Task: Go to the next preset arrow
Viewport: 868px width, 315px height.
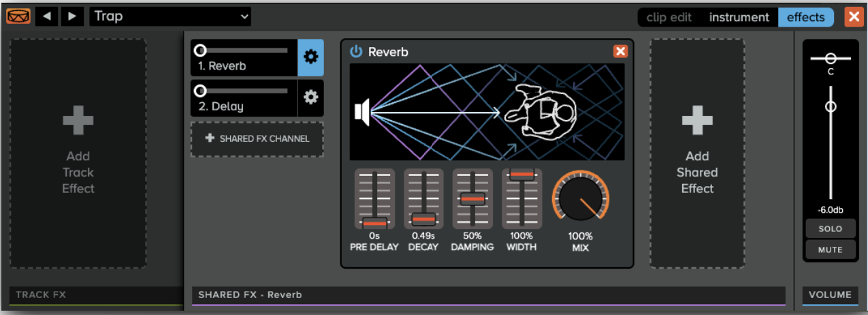Action: tap(73, 16)
